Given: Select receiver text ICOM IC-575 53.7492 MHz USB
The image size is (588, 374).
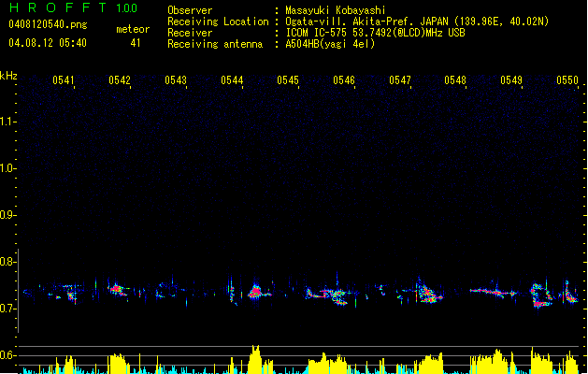Looking at the screenshot, I should 375,33.
